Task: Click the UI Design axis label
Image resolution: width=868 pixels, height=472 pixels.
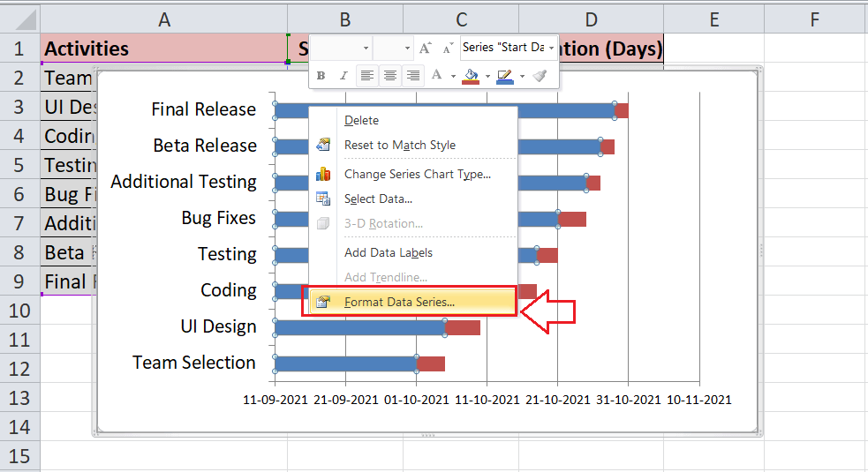Action: point(218,326)
